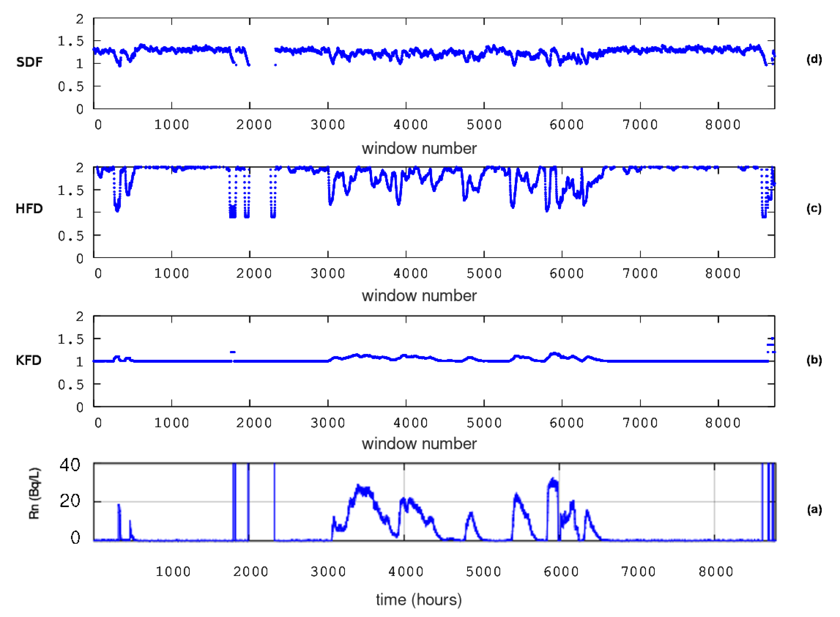Click window number title below SDF plot

(419, 149)
